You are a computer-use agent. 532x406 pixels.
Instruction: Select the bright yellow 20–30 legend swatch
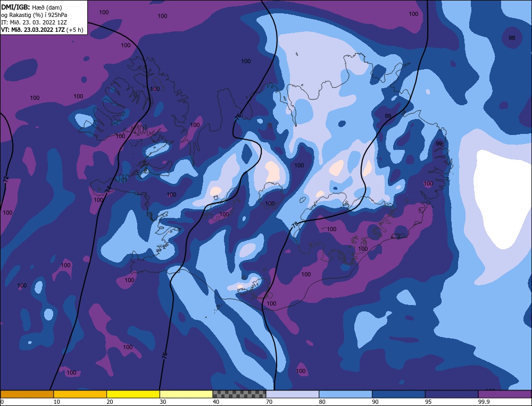pos(133,394)
